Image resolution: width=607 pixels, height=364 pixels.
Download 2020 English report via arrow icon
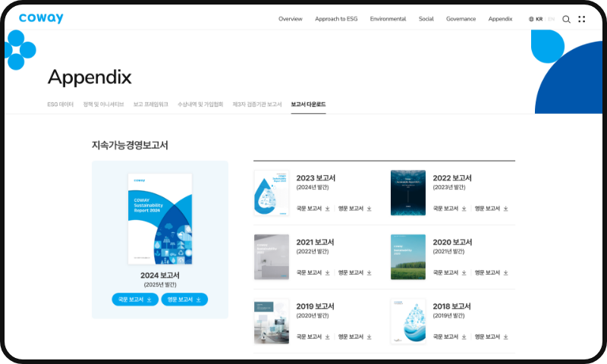[505, 272]
